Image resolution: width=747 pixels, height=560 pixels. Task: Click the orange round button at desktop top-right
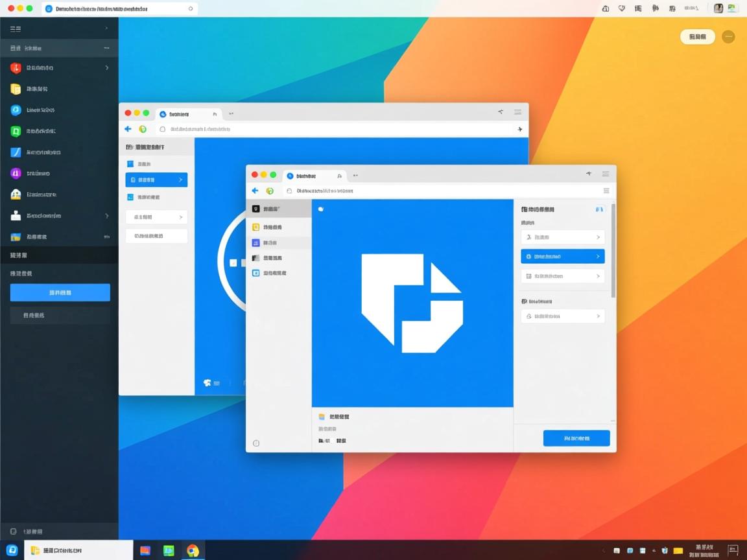(728, 37)
